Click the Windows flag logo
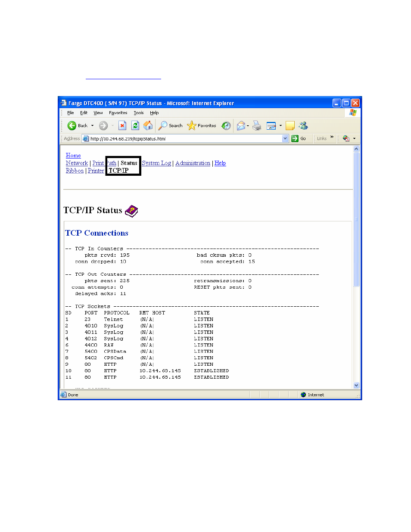411x532 pixels. pyautogui.click(x=353, y=112)
